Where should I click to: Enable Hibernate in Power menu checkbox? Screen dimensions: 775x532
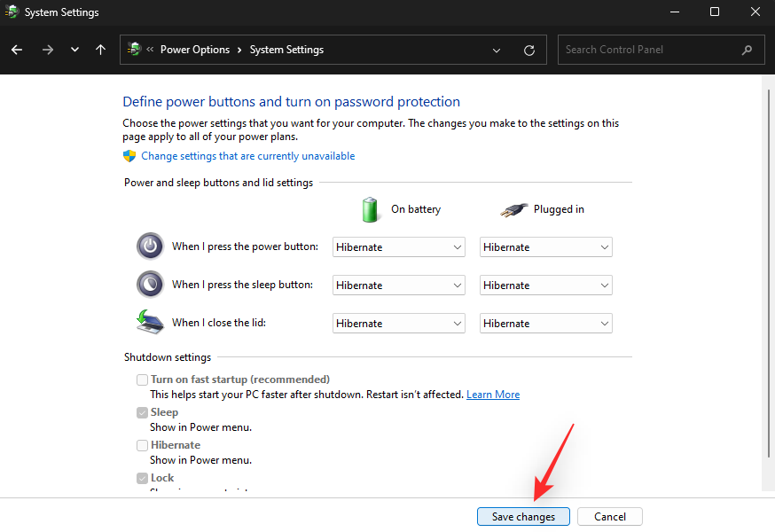(143, 445)
